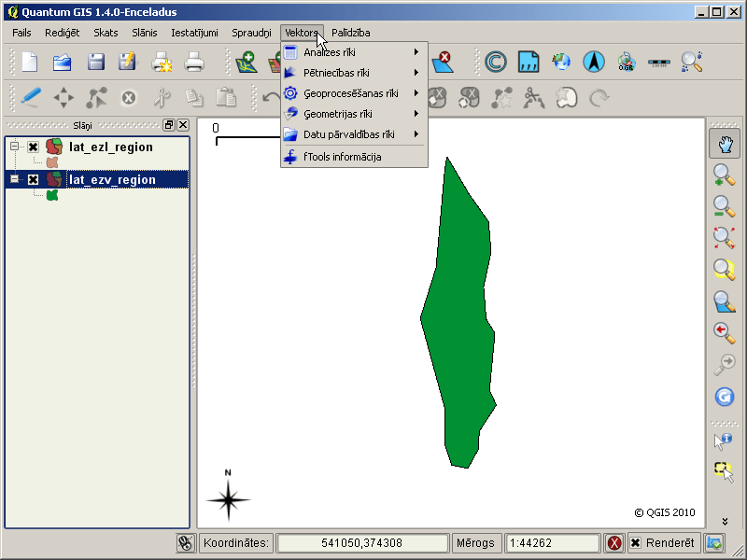Open the magnifier search plugin icon

pyautogui.click(x=692, y=62)
